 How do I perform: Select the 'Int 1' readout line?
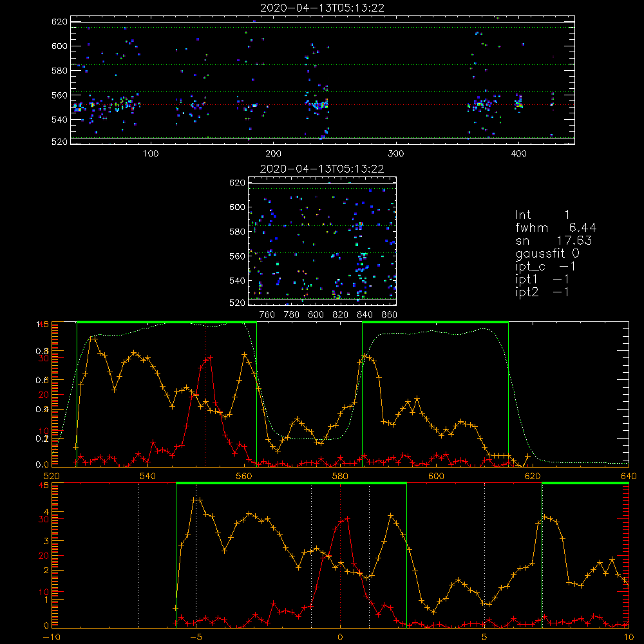(542, 215)
